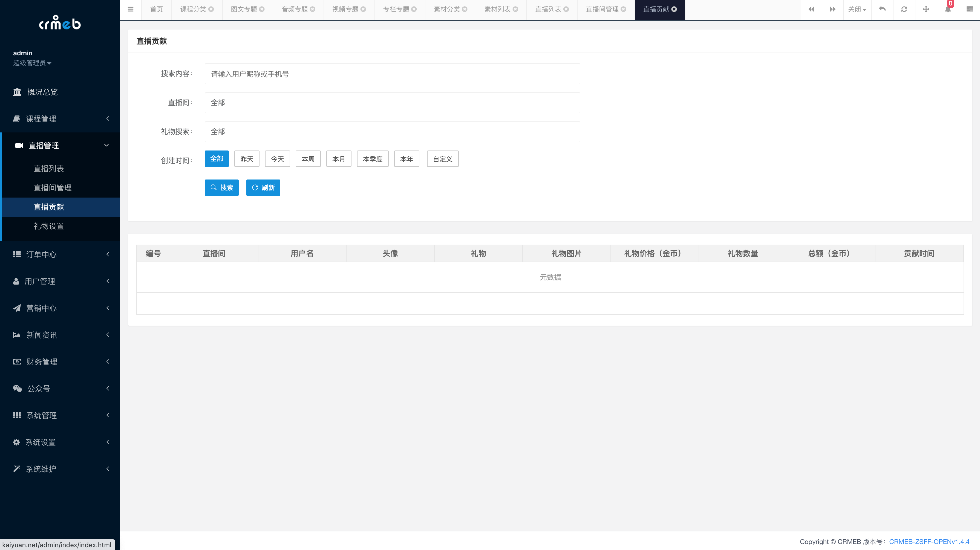Expand 订单中心 menu chevron
This screenshot has height=550, width=980.
click(x=108, y=254)
